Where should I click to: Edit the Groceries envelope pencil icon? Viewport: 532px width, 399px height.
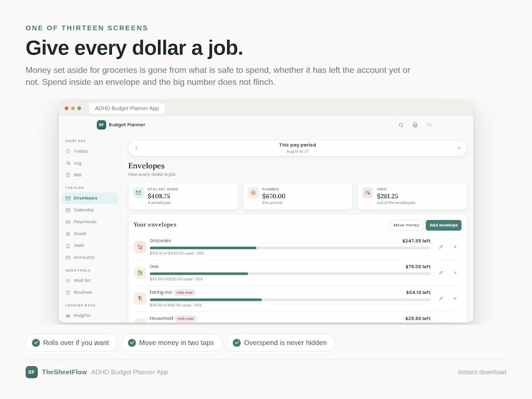(441, 247)
